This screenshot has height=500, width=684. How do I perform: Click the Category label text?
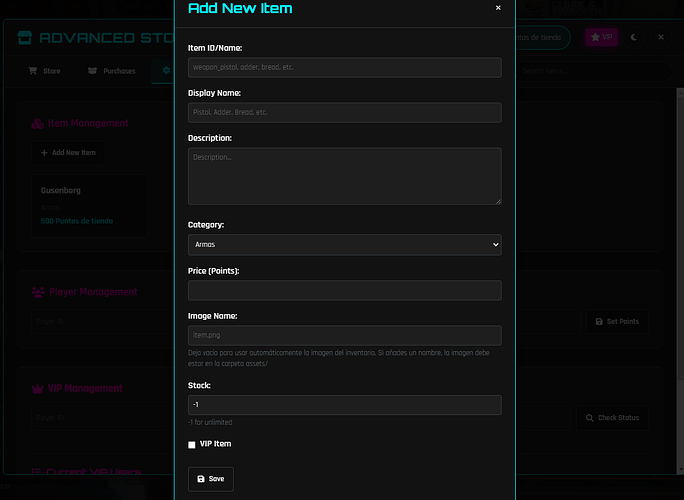(206, 225)
